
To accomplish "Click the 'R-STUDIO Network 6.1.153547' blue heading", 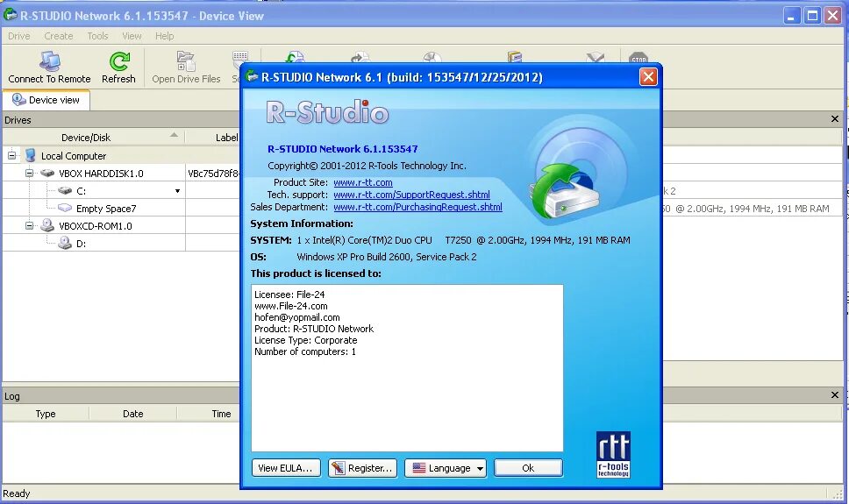I will point(343,149).
